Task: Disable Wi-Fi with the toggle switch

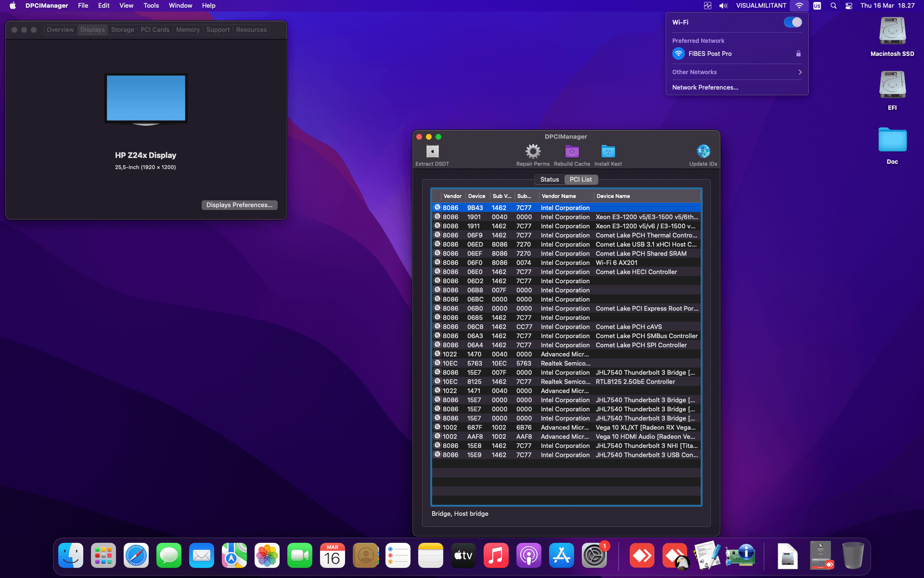Action: [x=793, y=22]
